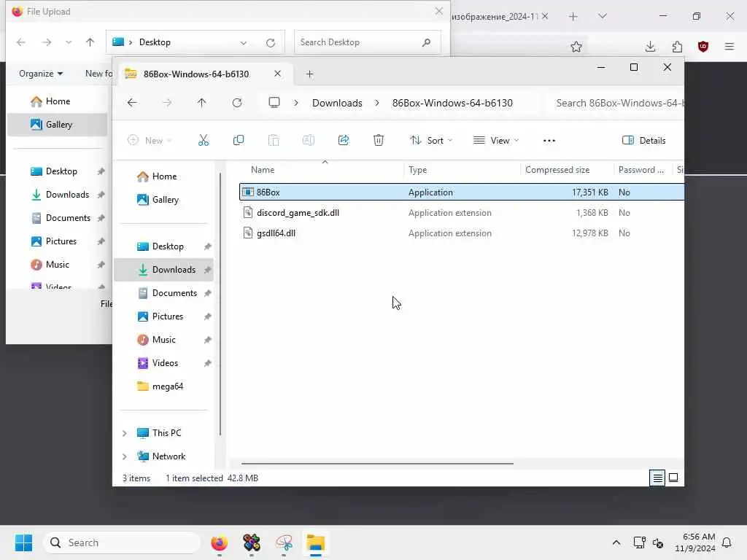Click the clock showing 6:56 AM
The width and height of the screenshot is (747, 560).
(695, 542)
